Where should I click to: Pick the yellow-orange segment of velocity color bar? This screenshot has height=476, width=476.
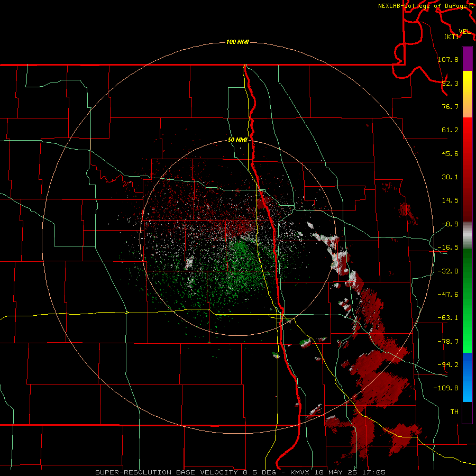467,94
